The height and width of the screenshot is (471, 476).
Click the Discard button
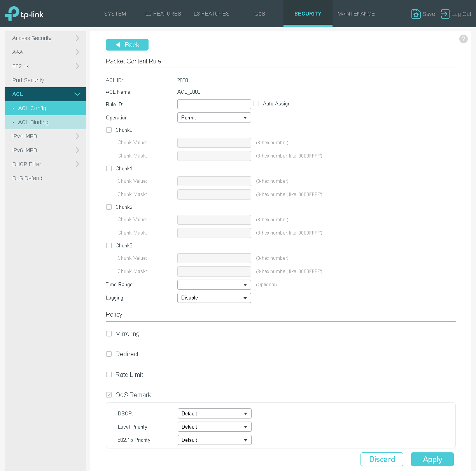tap(382, 459)
